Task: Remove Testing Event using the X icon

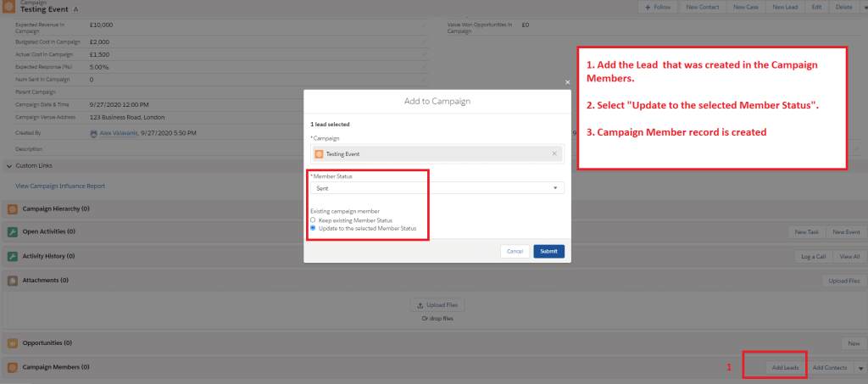Action: [x=554, y=153]
